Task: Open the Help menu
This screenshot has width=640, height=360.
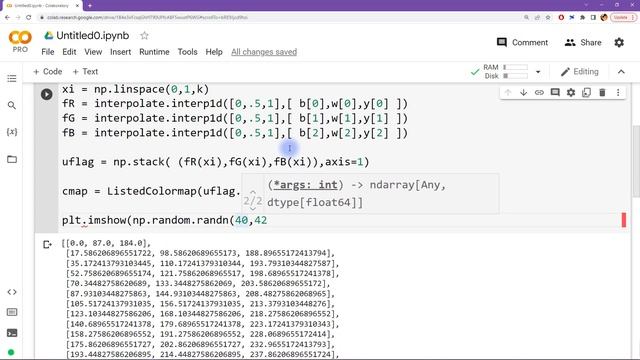Action: click(x=214, y=52)
